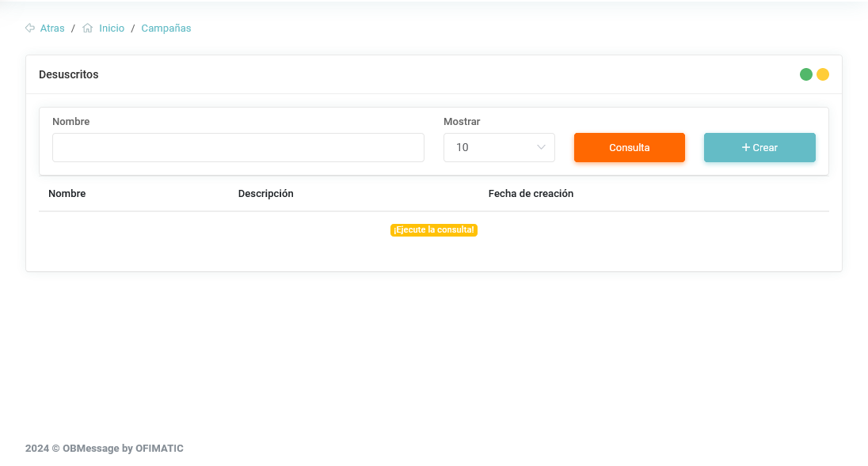Run the search with Consulta button

tap(629, 147)
